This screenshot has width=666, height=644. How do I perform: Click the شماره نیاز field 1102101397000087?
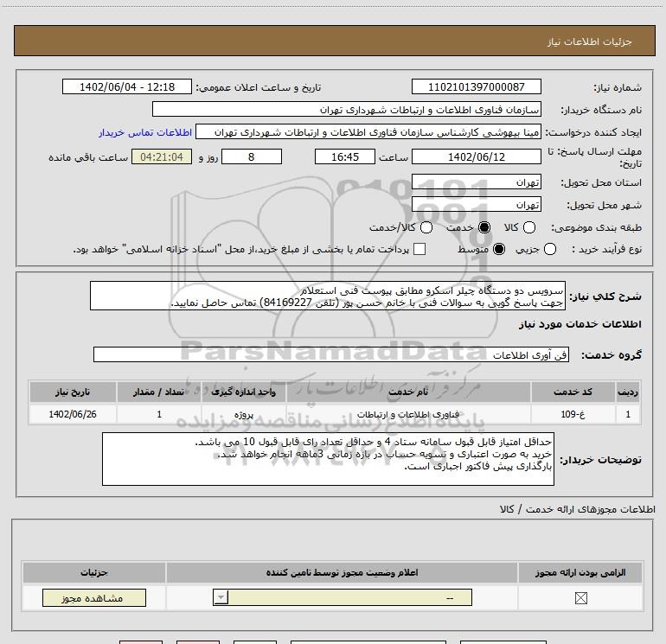(476, 86)
